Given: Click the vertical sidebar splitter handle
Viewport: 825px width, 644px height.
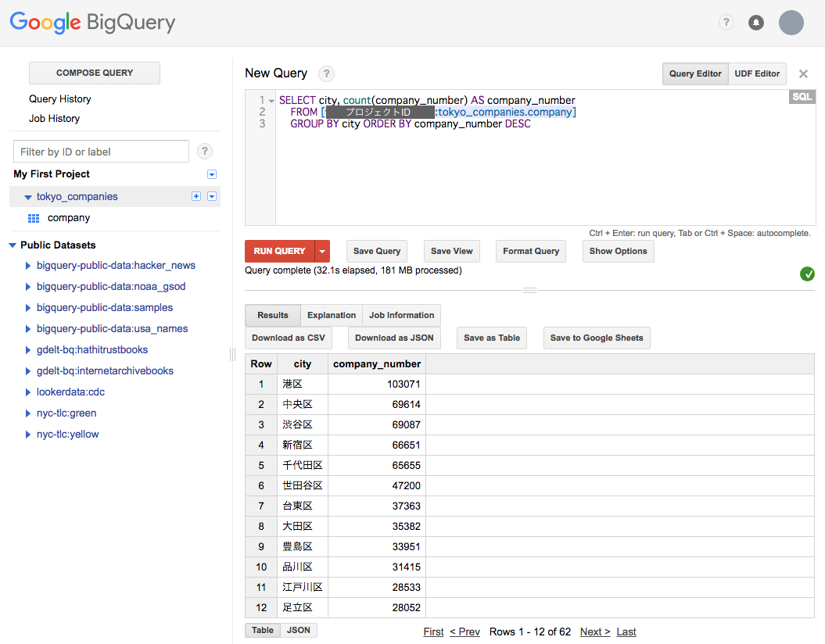Looking at the screenshot, I should tap(232, 354).
